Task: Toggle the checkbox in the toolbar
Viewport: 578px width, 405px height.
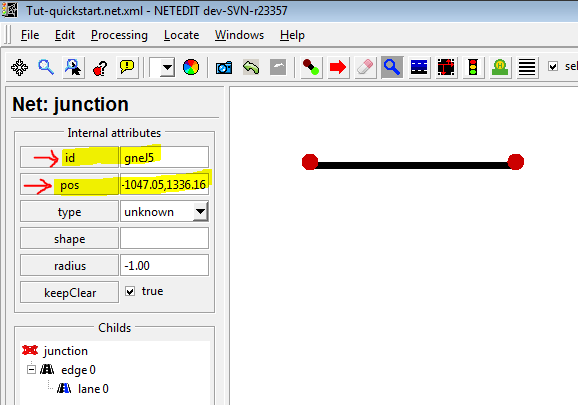Action: coord(553,66)
